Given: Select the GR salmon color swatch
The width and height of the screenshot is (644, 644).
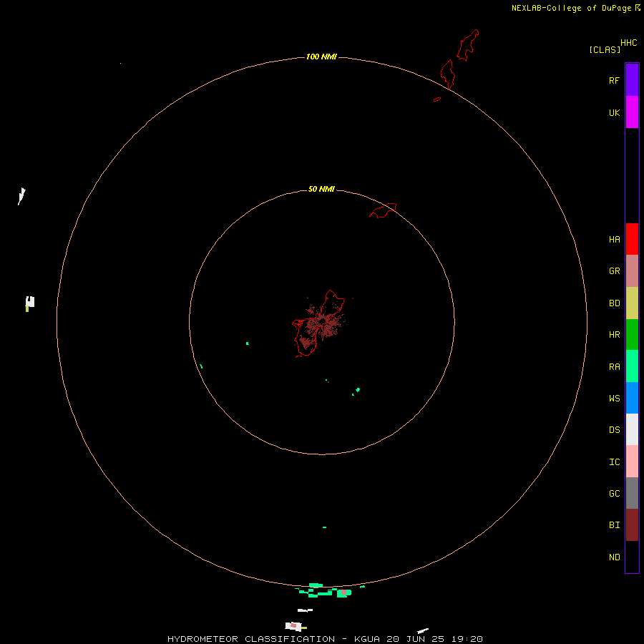Looking at the screenshot, I should pos(632,271).
